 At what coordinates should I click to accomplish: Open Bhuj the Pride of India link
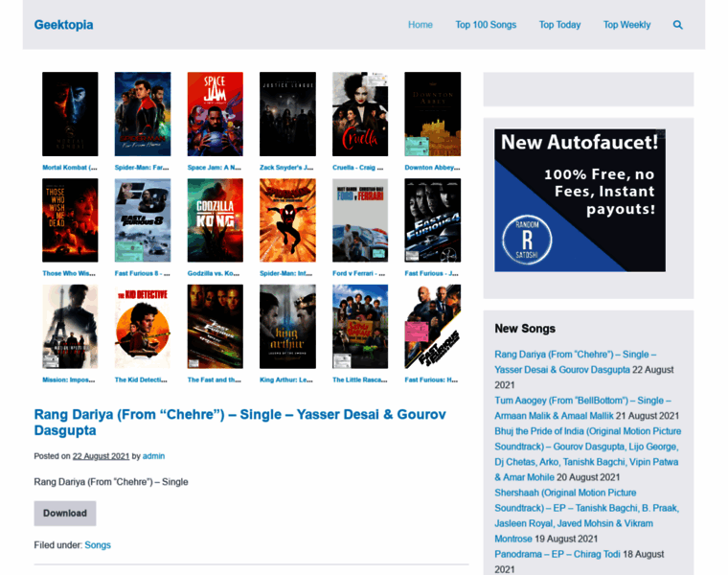point(588,454)
